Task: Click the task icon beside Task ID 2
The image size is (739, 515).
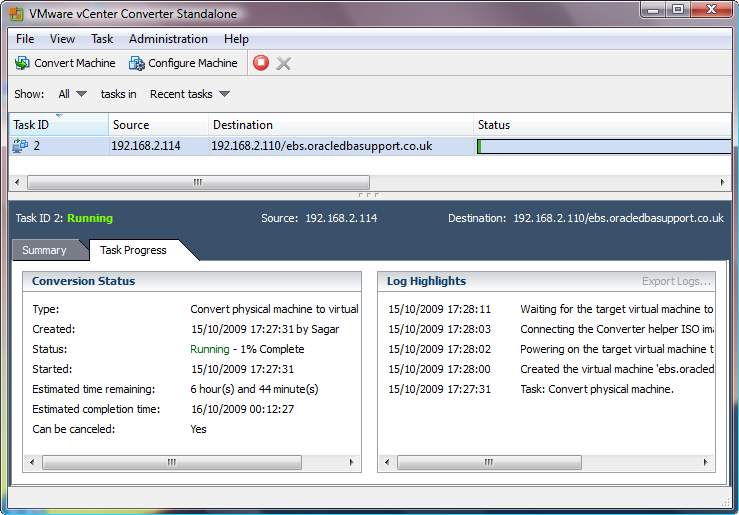Action: coord(20,146)
